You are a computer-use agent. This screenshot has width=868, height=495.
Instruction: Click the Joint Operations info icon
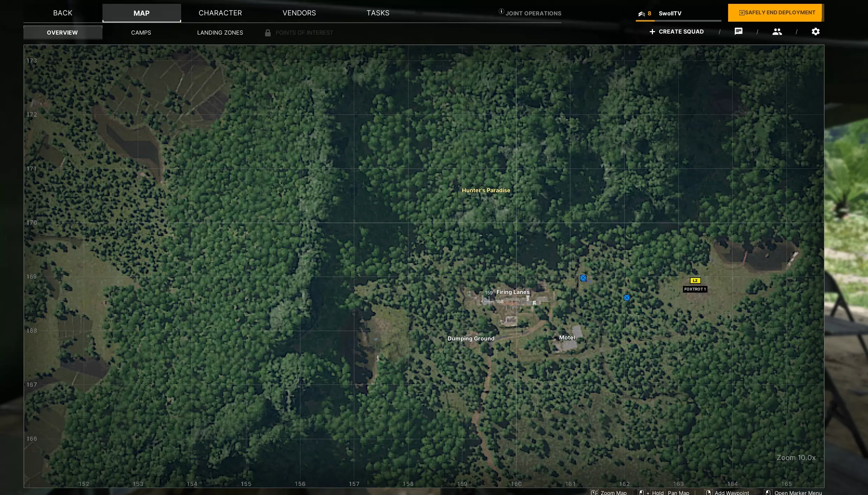[x=501, y=12]
